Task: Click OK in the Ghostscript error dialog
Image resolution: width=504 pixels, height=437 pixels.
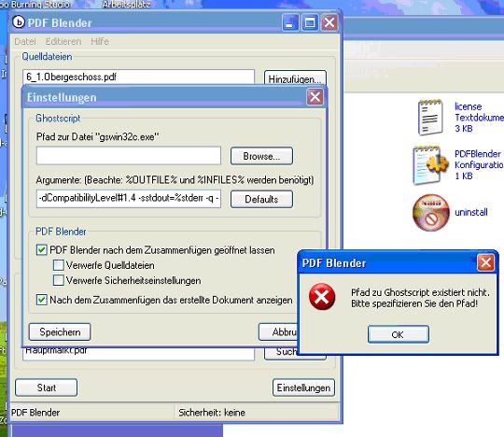Action: pos(398,334)
